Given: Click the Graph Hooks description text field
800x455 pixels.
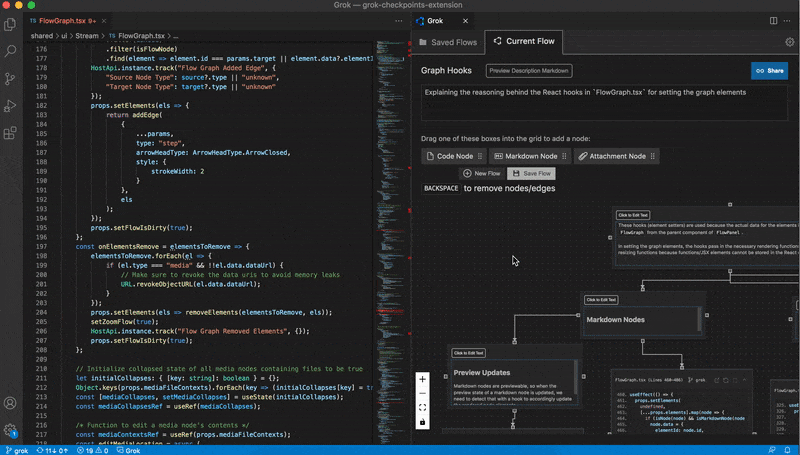Looking at the screenshot, I should 604,103.
